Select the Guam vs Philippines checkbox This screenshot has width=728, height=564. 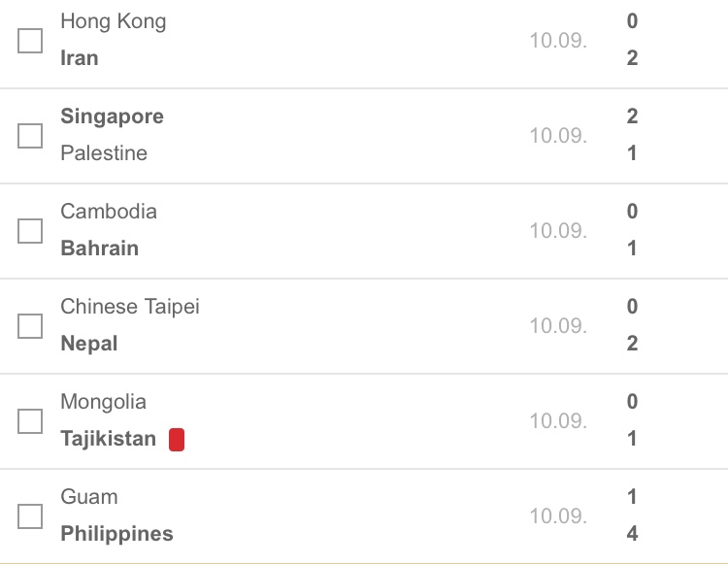pos(30,516)
